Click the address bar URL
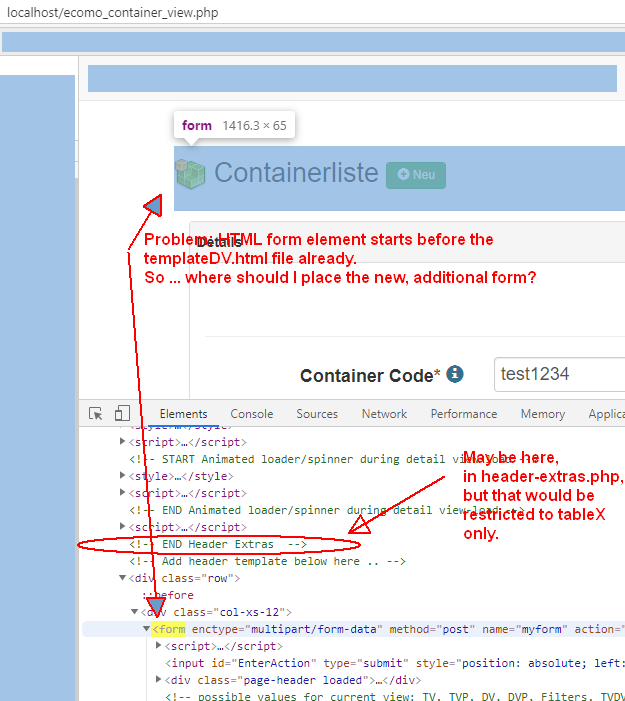 (113, 13)
